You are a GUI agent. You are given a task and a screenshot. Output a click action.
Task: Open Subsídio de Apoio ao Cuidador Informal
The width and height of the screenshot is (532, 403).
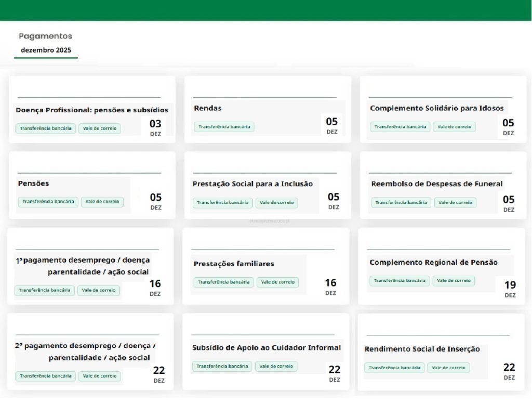pos(266,347)
